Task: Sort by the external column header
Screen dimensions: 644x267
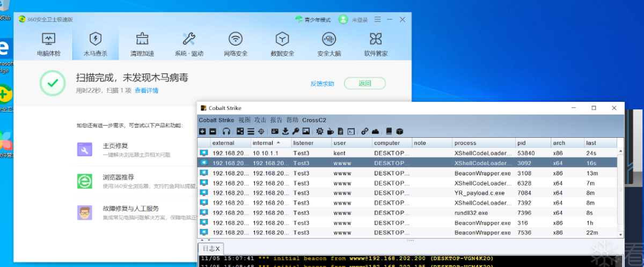Action: (231, 143)
